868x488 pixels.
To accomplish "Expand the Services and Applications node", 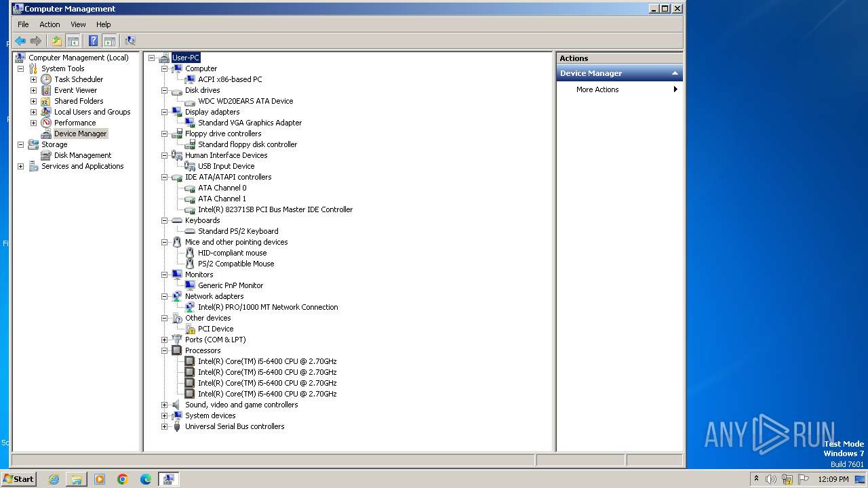I will 20,166.
